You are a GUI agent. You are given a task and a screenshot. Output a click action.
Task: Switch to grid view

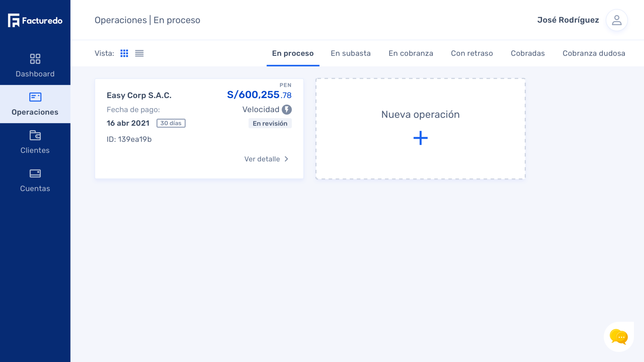(124, 53)
